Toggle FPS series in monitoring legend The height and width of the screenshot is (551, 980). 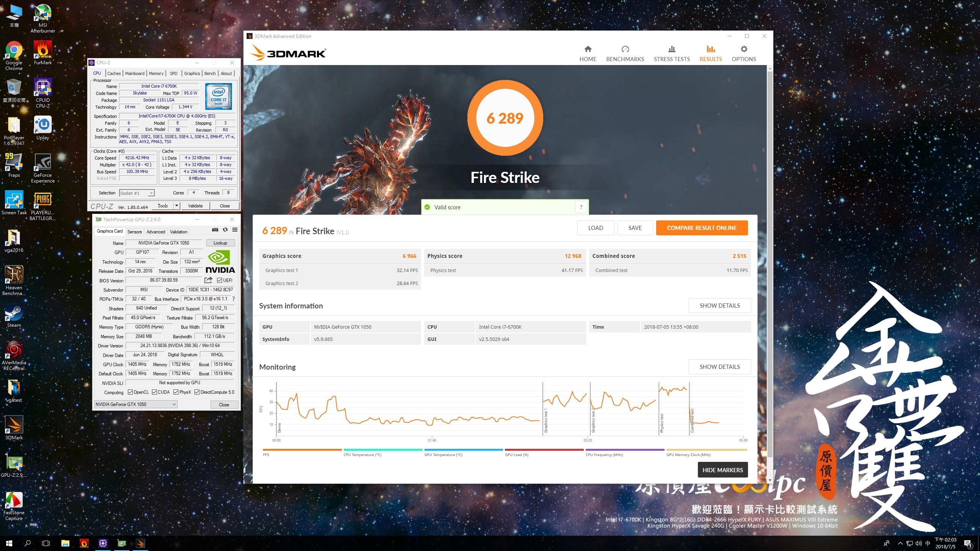click(302, 453)
